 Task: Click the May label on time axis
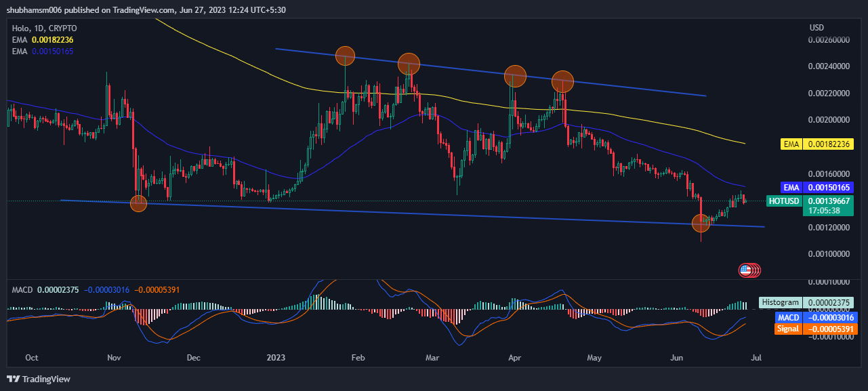pyautogui.click(x=594, y=357)
